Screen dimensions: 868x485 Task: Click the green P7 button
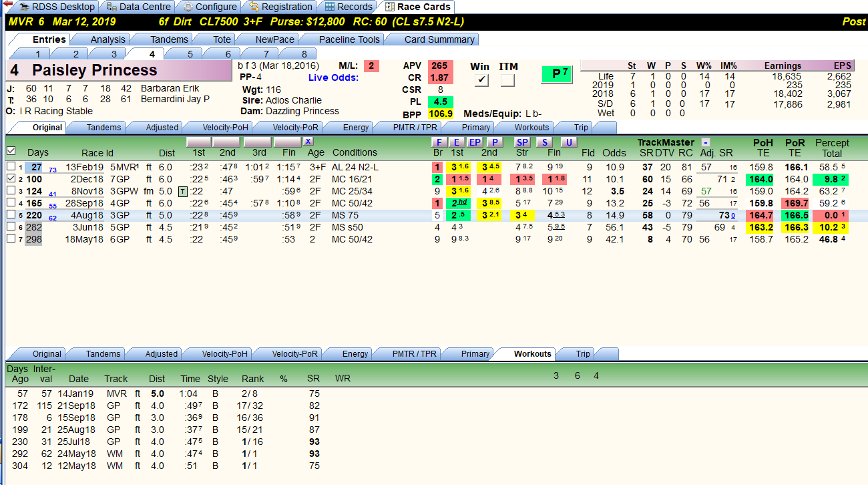558,75
